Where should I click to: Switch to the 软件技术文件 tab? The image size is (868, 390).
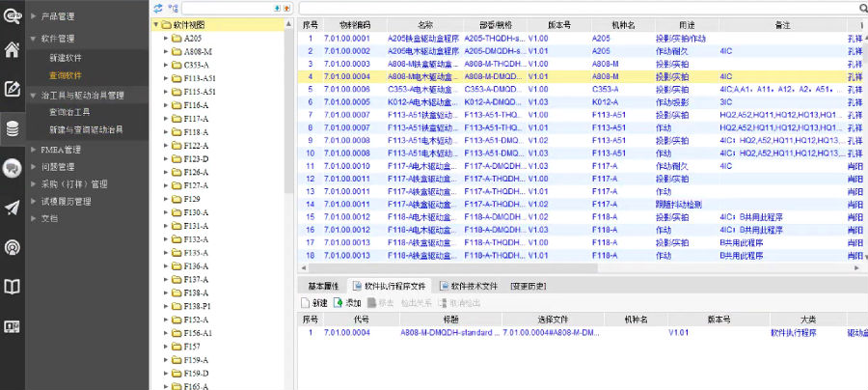pos(468,287)
